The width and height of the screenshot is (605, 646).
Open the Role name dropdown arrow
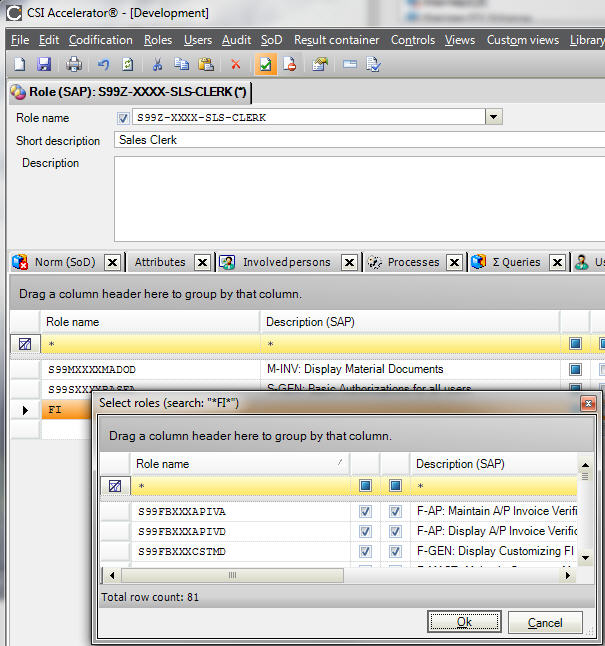494,117
